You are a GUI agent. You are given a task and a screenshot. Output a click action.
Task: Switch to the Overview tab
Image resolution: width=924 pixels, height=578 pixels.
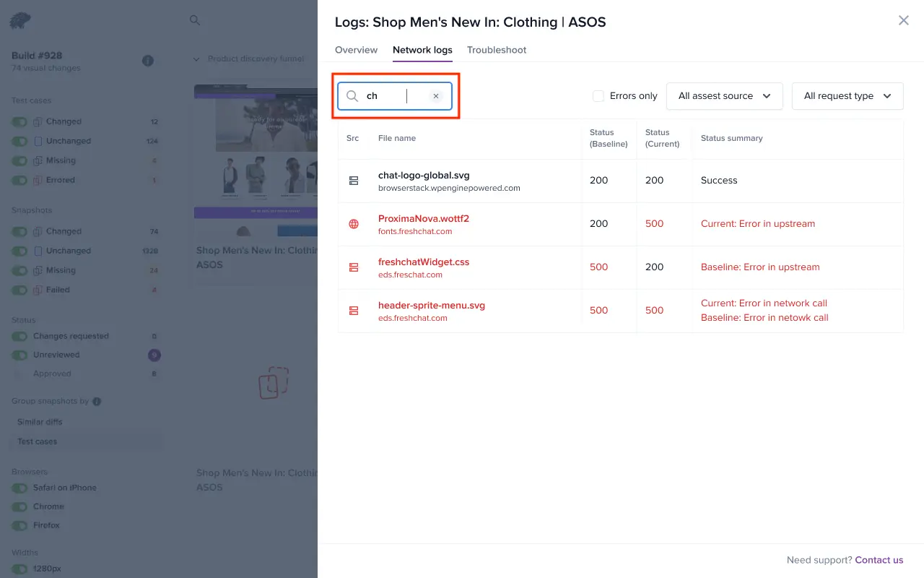coord(356,50)
